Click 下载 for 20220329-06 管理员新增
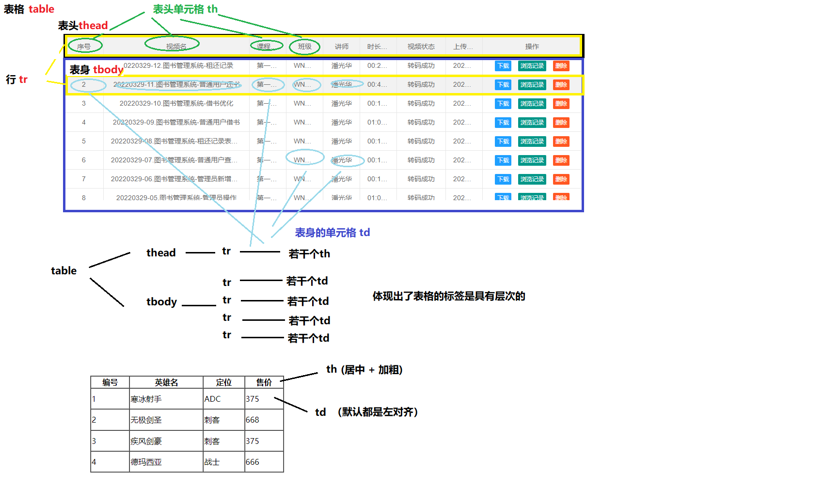Viewport: 823px width, 504px height. [503, 179]
